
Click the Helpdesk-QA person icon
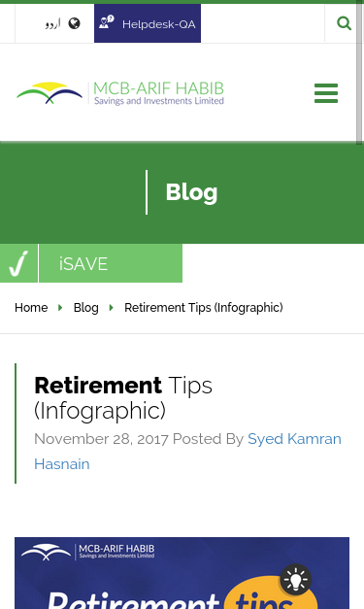tap(106, 22)
